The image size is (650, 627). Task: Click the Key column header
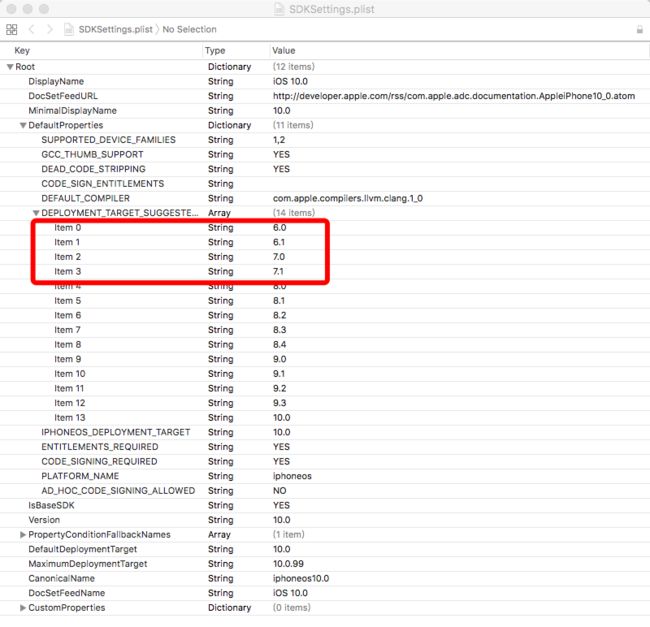[x=22, y=51]
